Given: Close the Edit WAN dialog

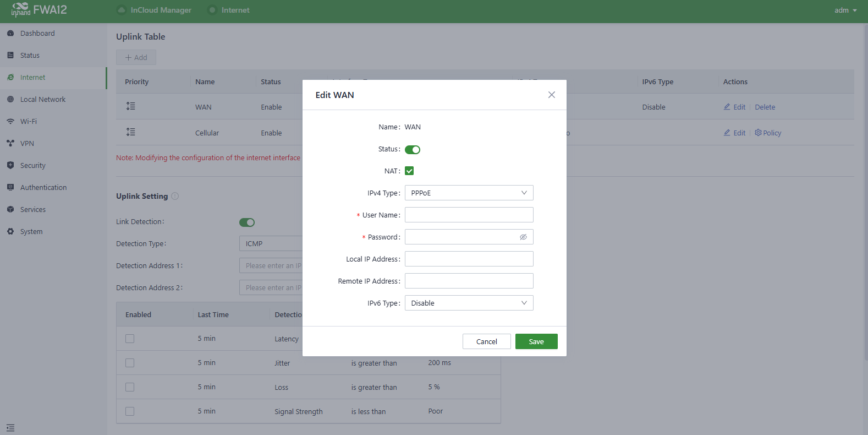Looking at the screenshot, I should click(551, 95).
